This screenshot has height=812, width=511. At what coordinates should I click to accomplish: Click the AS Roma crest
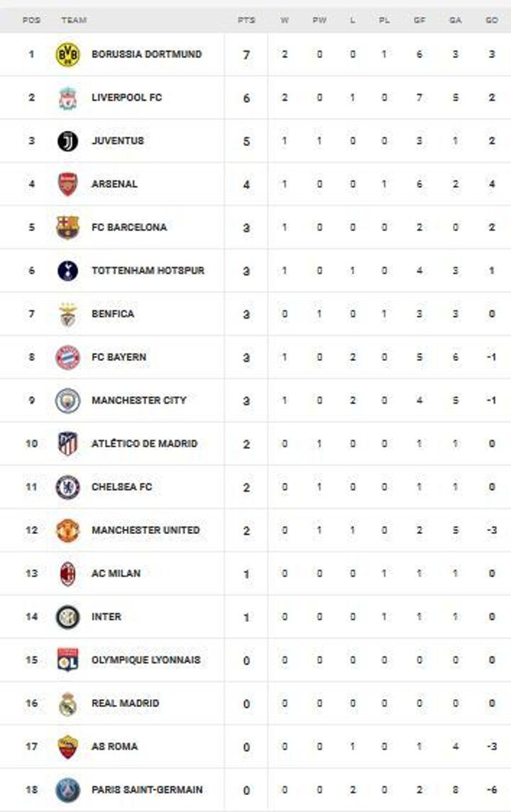tap(68, 747)
